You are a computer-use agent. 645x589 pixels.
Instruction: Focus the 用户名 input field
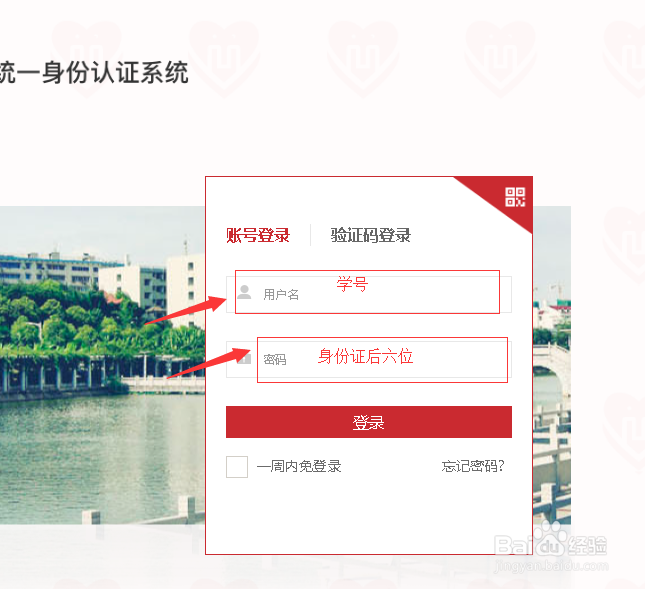pos(369,294)
